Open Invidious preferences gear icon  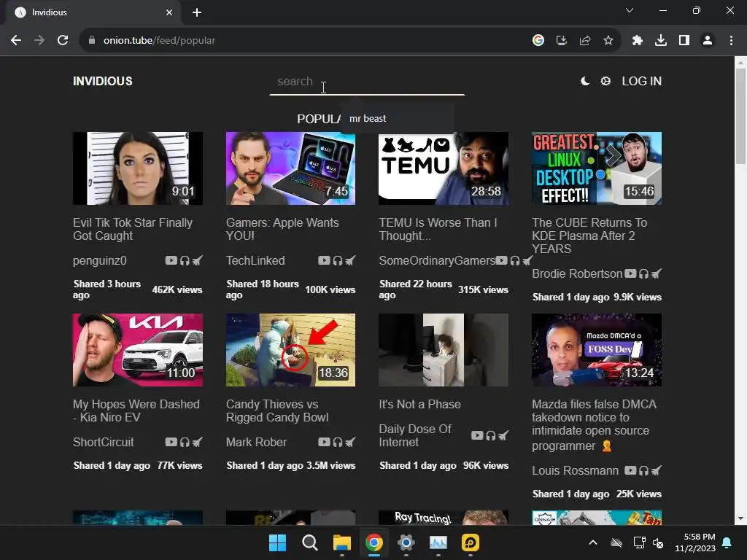pyautogui.click(x=605, y=82)
